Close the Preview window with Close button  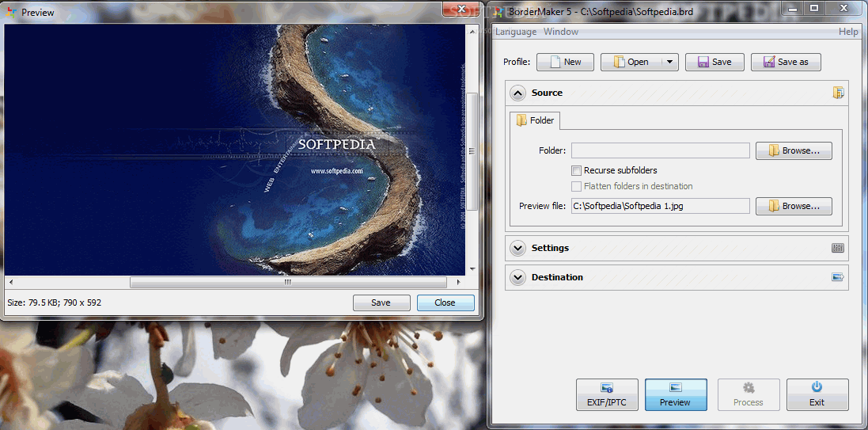point(445,303)
